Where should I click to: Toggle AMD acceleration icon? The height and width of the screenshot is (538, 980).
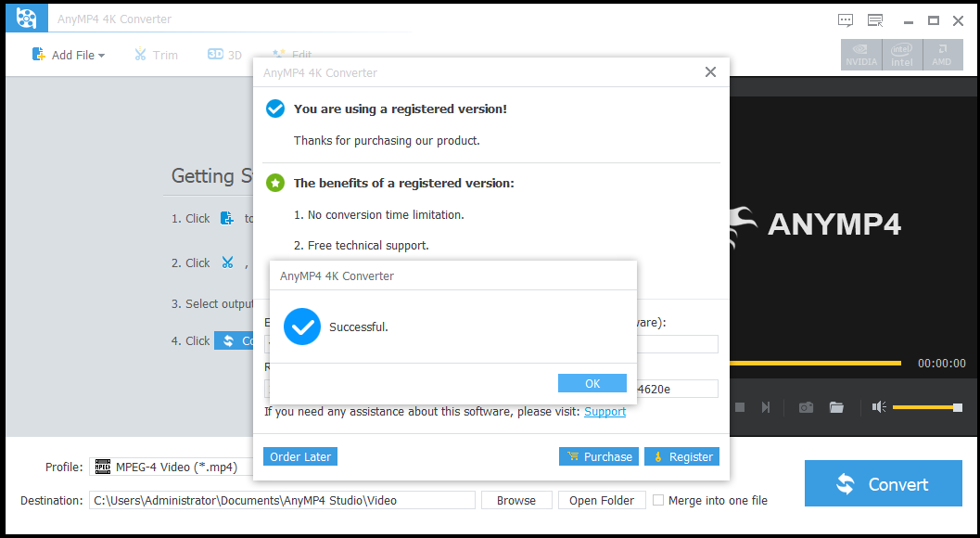click(942, 55)
